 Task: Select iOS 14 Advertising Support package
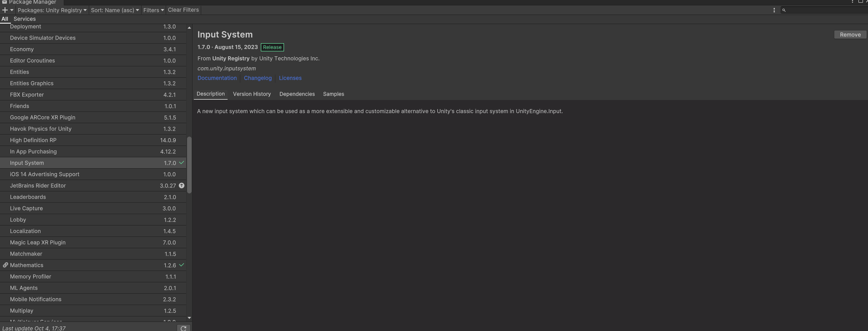tap(93, 174)
